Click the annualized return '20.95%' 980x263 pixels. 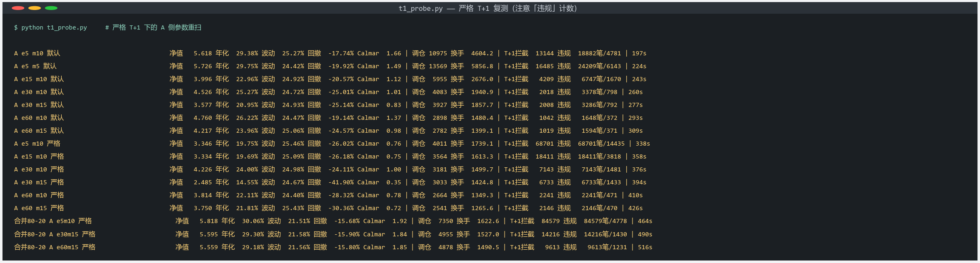247,105
